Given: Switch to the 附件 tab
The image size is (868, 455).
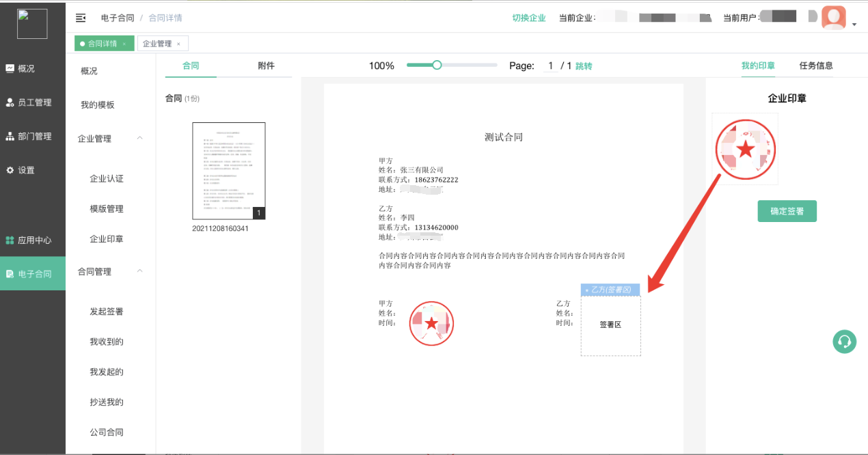Looking at the screenshot, I should coord(266,66).
